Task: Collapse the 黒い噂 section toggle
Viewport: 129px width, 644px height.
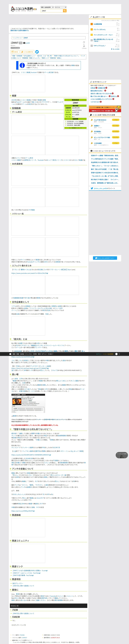Action: point(11,374)
